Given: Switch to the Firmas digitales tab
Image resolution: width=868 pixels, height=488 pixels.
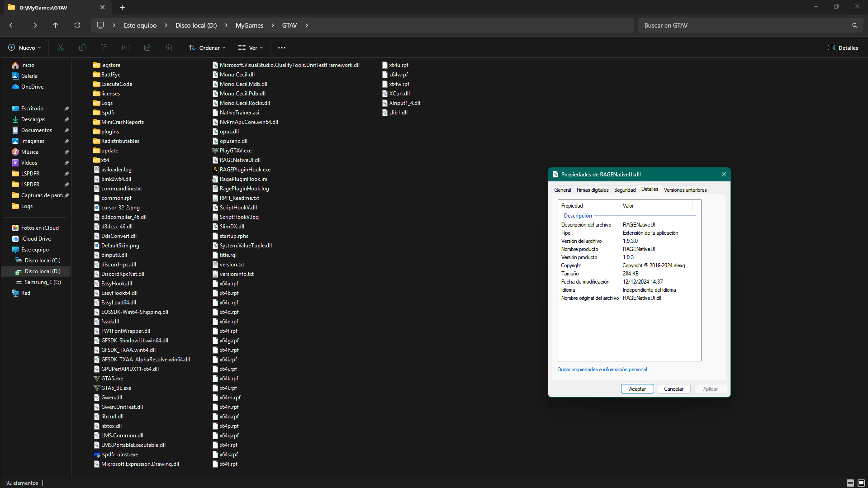Looking at the screenshot, I should click(x=592, y=190).
